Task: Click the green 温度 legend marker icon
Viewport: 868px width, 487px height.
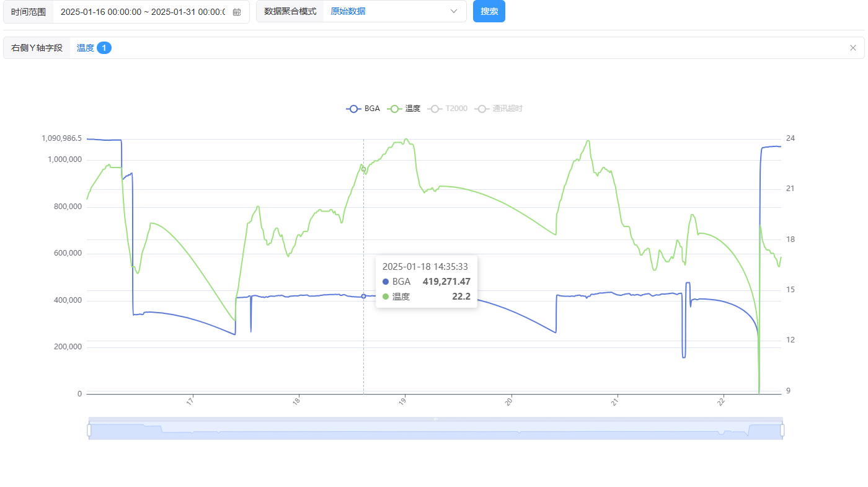Action: pyautogui.click(x=395, y=109)
